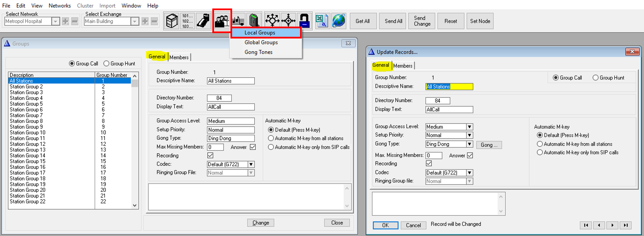Switch to Members tab in Groups window
The height and width of the screenshot is (236, 644).
tap(179, 57)
